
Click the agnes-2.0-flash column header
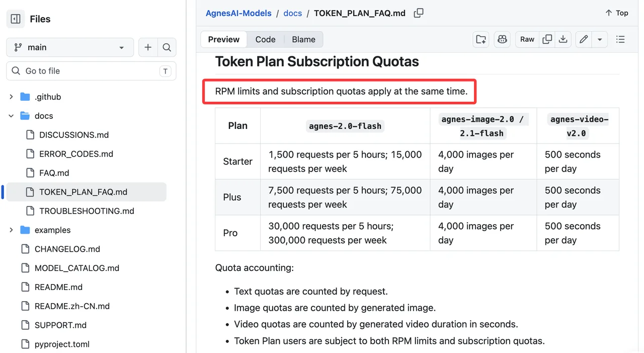[x=345, y=126]
